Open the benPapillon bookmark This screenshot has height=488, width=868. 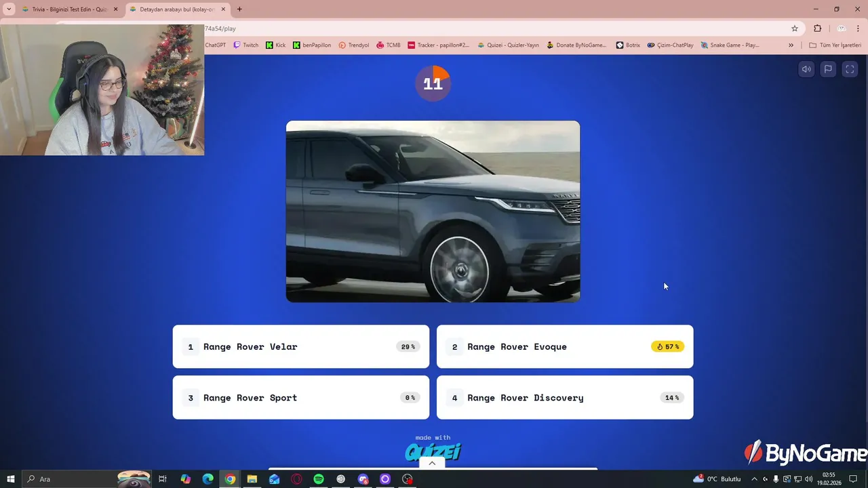point(312,45)
